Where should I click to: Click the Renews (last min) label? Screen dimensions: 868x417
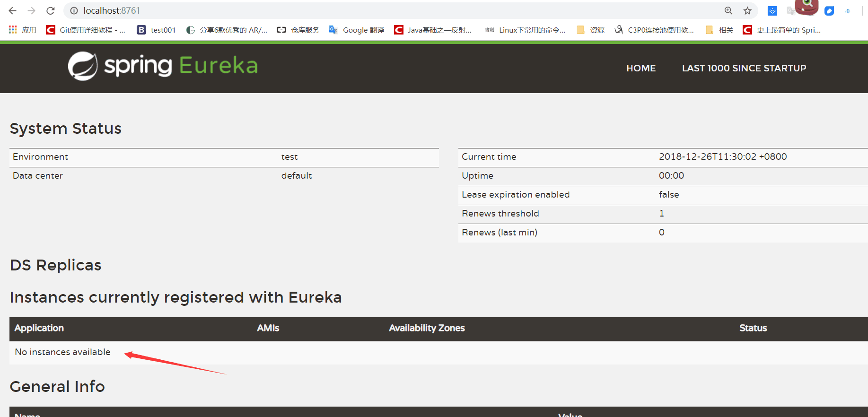pos(500,232)
